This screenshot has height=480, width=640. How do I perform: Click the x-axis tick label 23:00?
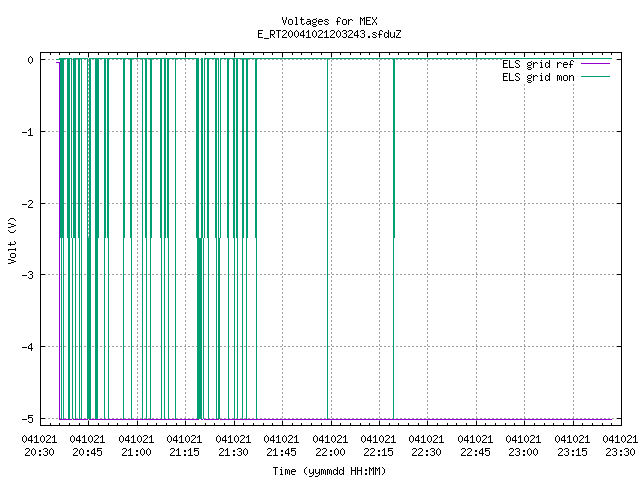tap(523, 452)
